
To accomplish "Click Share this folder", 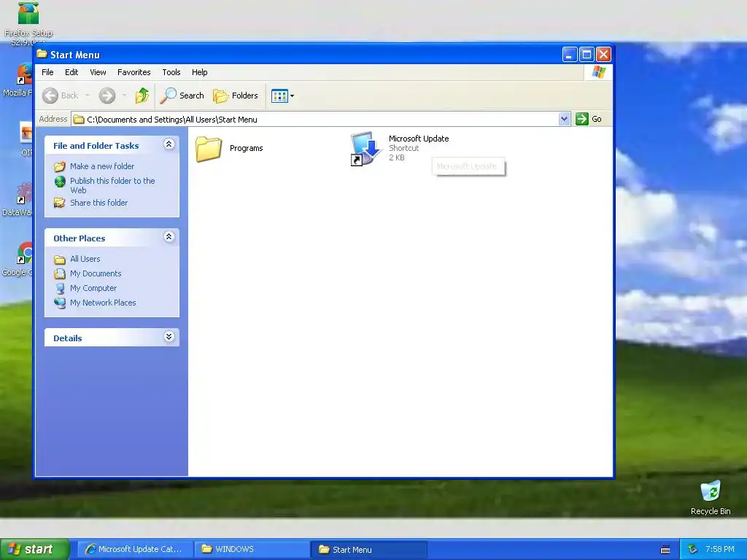I will (x=98, y=203).
